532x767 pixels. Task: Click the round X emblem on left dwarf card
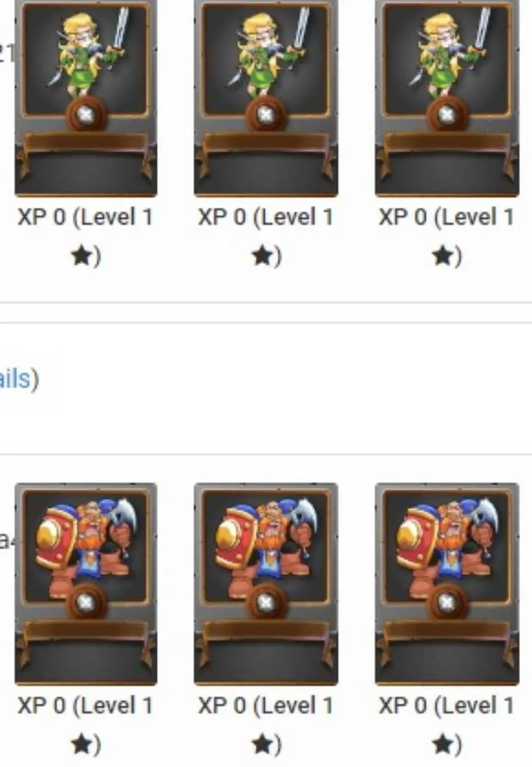coord(85,602)
